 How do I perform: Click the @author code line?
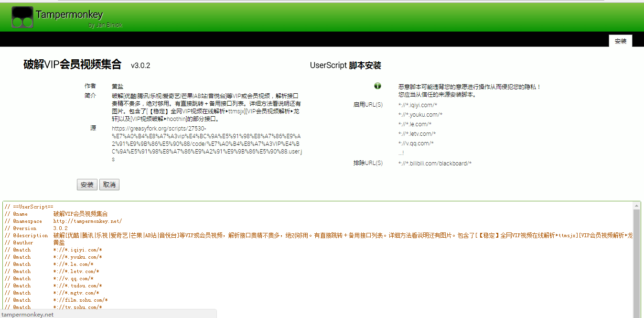pyautogui.click(x=35, y=242)
